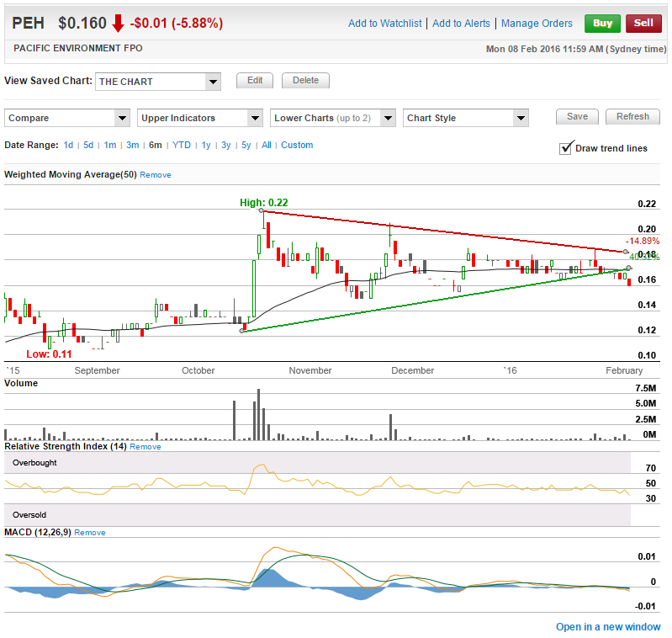
Task: Click the PEH ticker symbol
Action: [28, 24]
